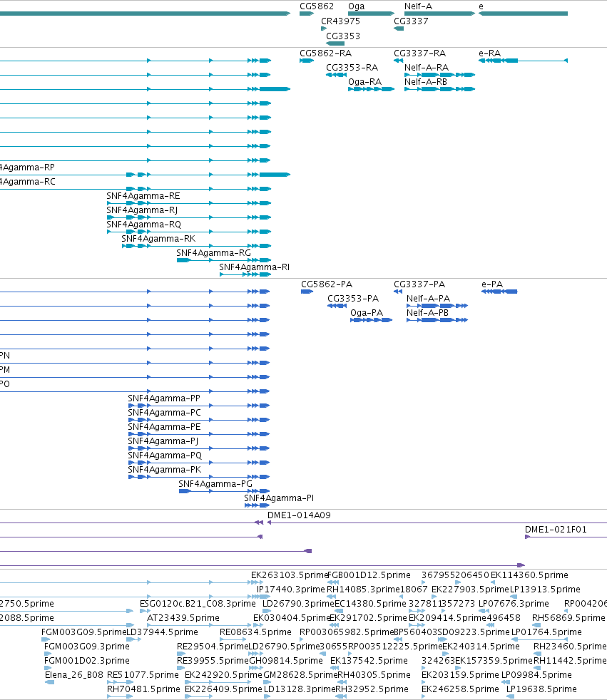Select the SNF4Agamma-RK transcript label
The width and height of the screenshot is (607, 700).
tap(158, 238)
